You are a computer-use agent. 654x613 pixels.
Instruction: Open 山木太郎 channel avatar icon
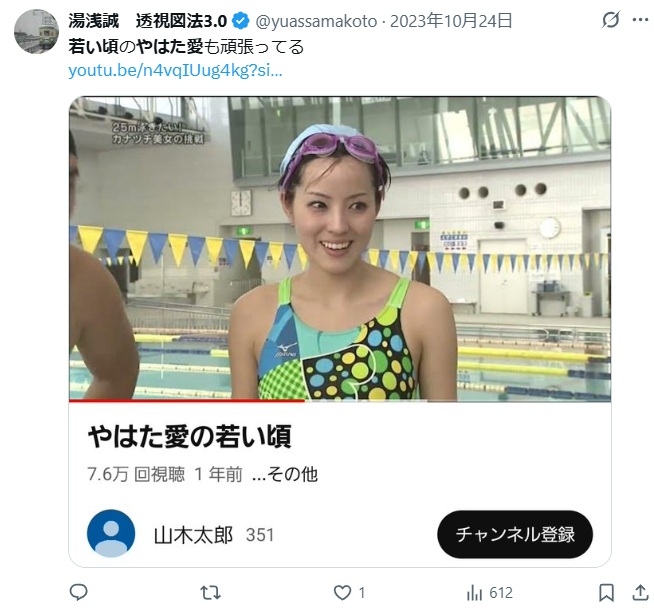[x=111, y=533]
